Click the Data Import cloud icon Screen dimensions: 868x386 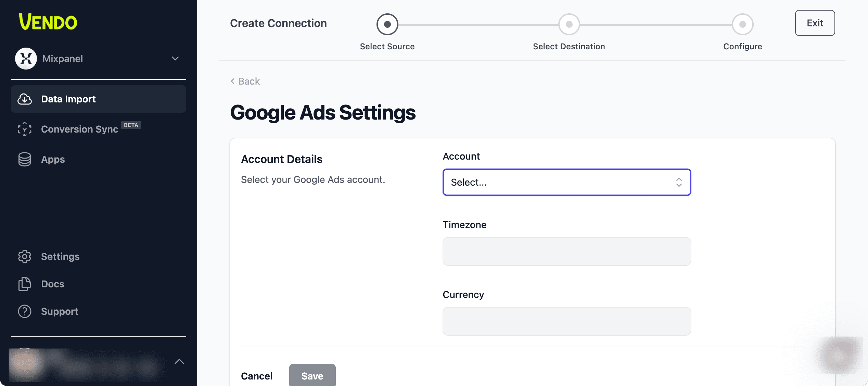coord(25,99)
